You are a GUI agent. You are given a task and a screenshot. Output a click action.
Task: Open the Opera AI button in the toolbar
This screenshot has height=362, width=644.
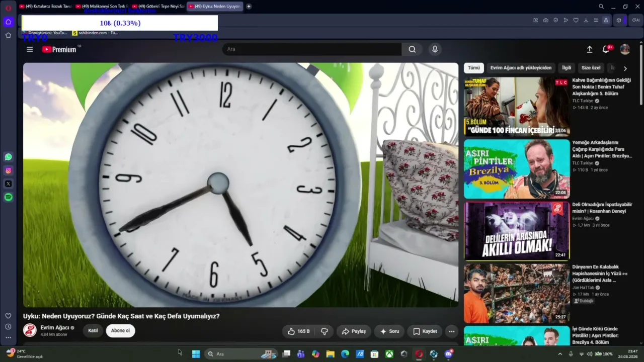pyautogui.click(x=635, y=20)
